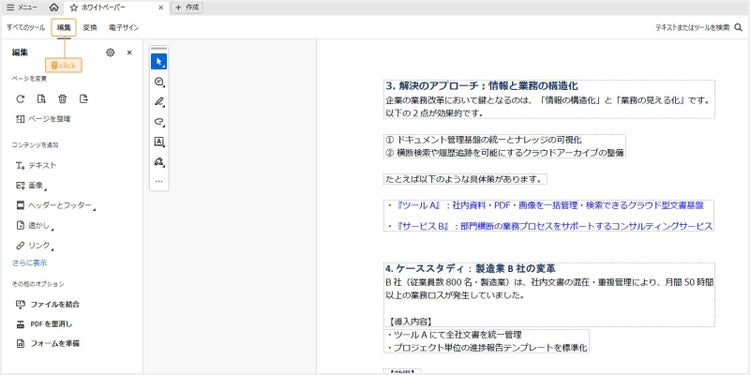
Task: Click heading 4. ケーススタディ：製造業 B 社の変革
Action: pyautogui.click(x=471, y=268)
